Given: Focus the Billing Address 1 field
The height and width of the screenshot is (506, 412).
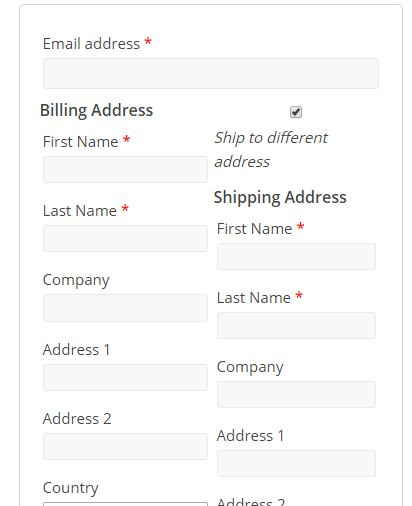Looking at the screenshot, I should tap(125, 377).
